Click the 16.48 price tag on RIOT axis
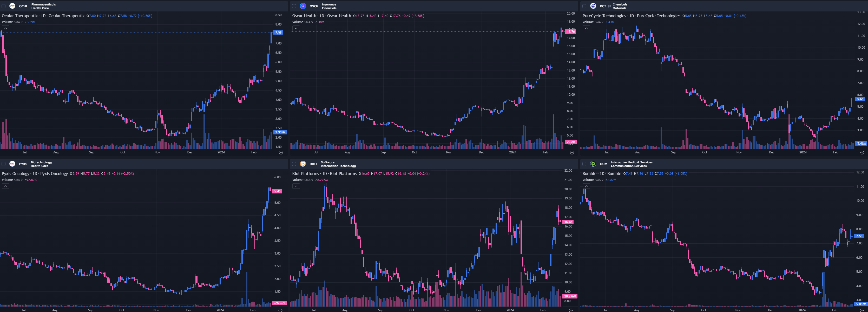Viewport: 868px width, 312px height. [x=568, y=222]
